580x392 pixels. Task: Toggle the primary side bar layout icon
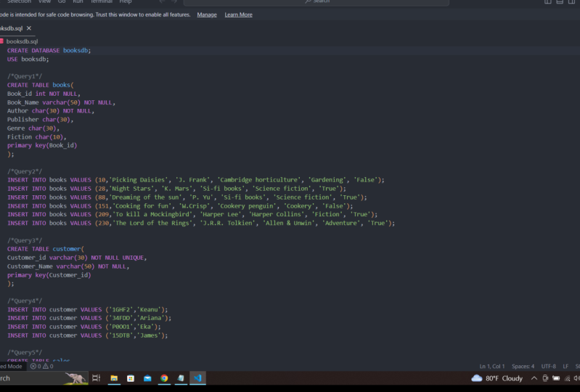[x=548, y=2]
